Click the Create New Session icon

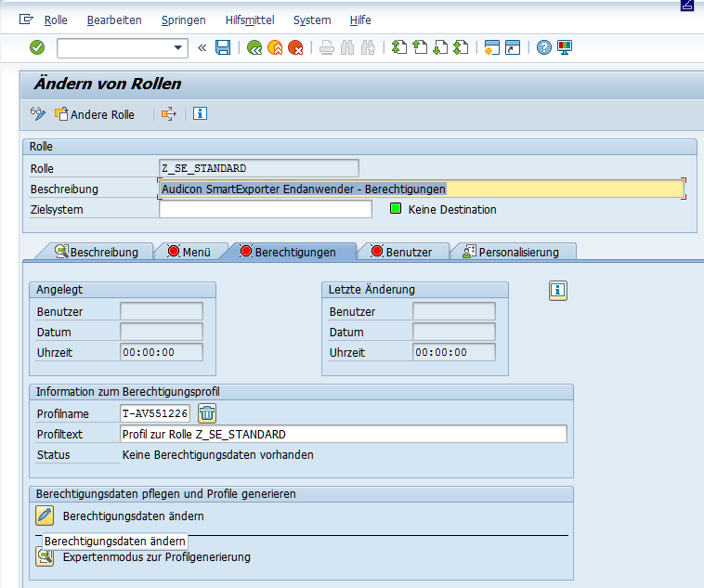[x=492, y=47]
